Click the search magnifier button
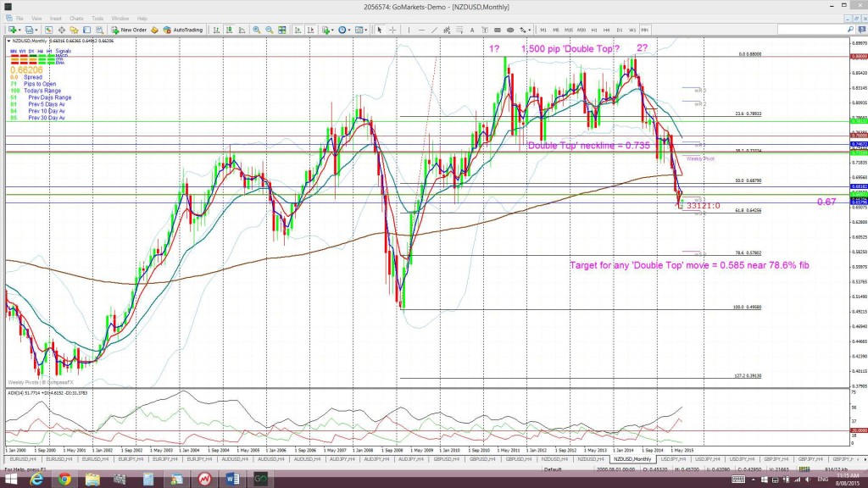The image size is (868, 488). pyautogui.click(x=850, y=30)
